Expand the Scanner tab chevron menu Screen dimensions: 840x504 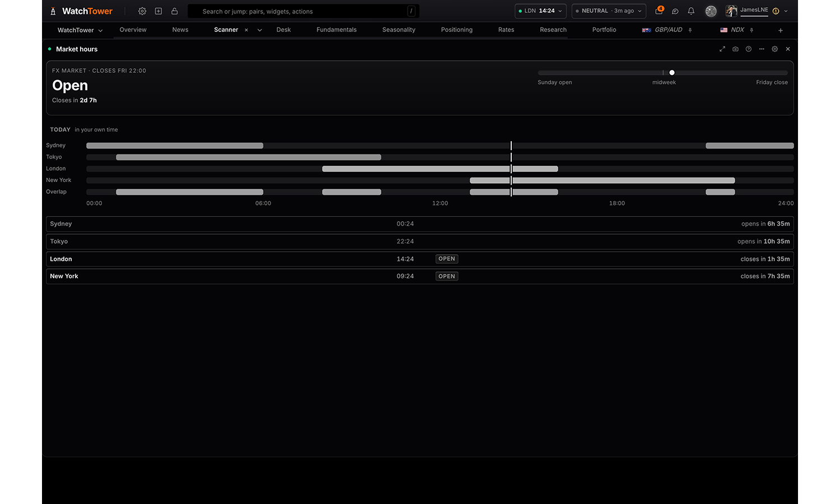pos(260,30)
